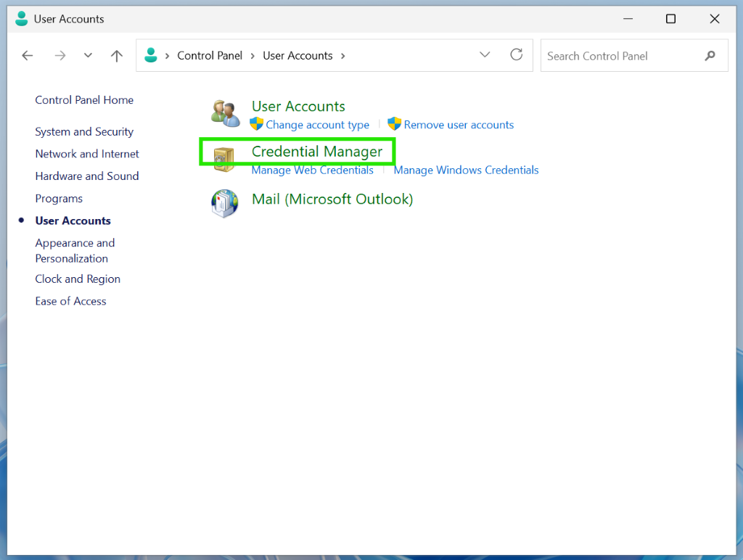This screenshot has height=560, width=743.
Task: Select User Accounts in the breadcrumb
Action: pyautogui.click(x=297, y=56)
